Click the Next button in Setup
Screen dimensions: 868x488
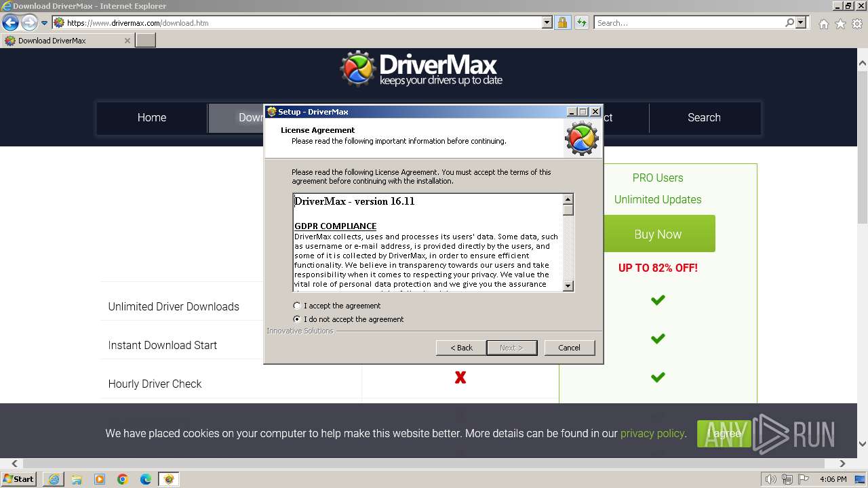pos(511,348)
